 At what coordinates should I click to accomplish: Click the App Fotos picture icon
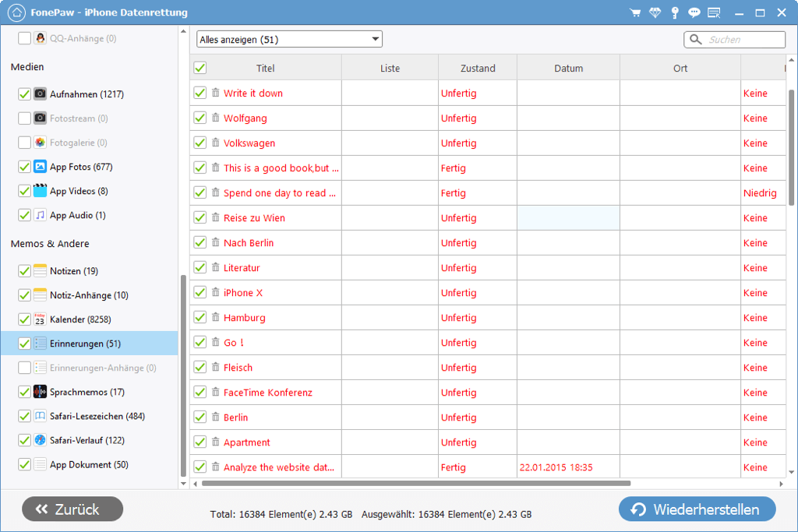41,167
